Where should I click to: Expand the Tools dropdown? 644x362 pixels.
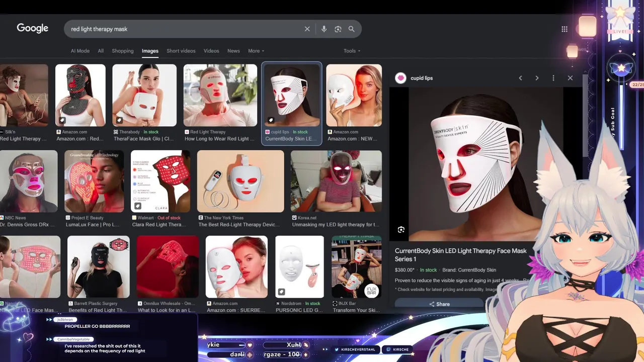tap(352, 51)
